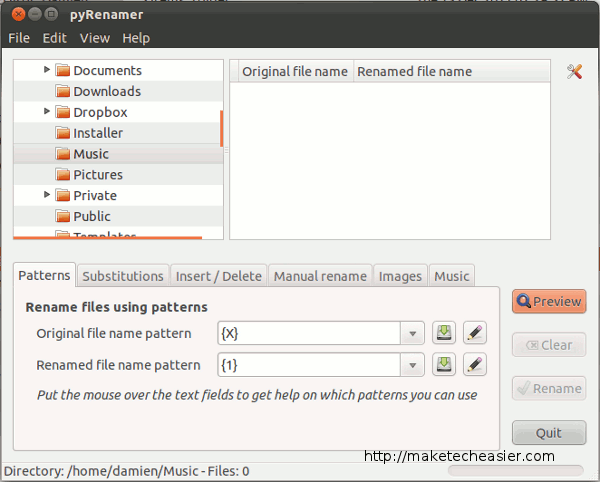Viewport: 600px width, 482px height.
Task: Select the Pictures folder label
Action: click(x=98, y=175)
